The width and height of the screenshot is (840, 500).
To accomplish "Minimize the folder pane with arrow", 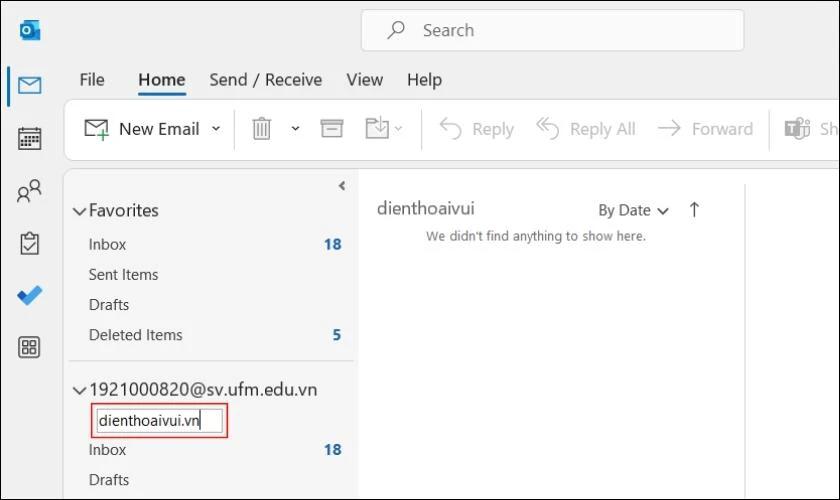I will [342, 186].
